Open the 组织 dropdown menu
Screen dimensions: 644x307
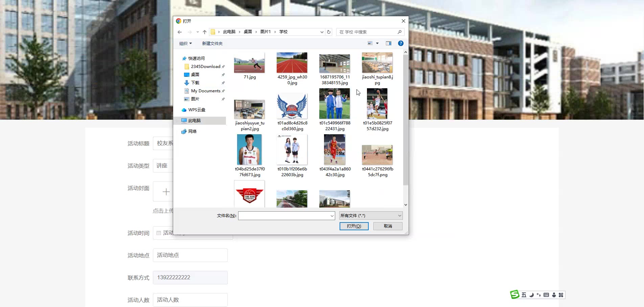pyautogui.click(x=185, y=44)
